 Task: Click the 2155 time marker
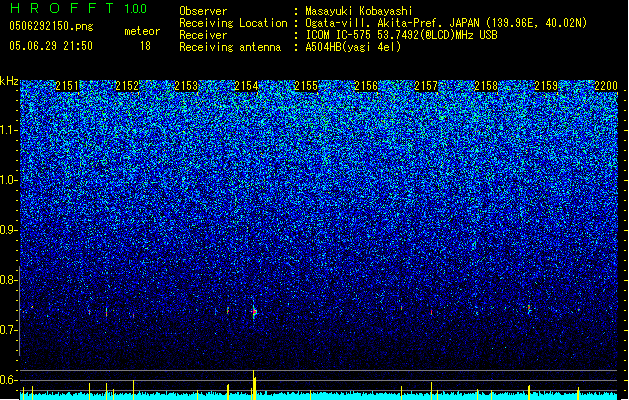tap(306, 86)
